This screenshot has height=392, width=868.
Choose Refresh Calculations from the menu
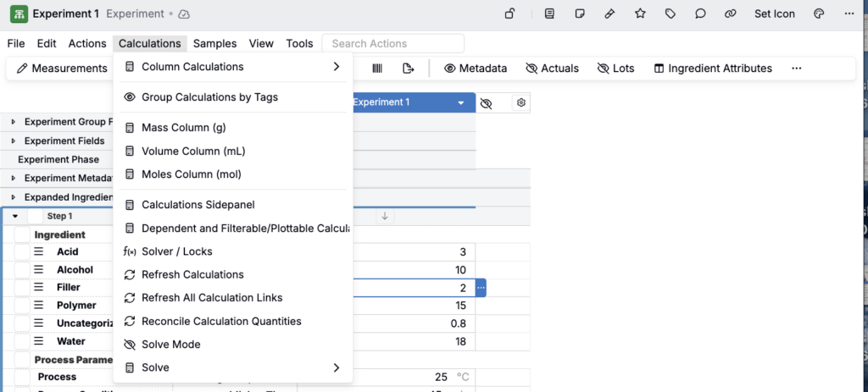click(x=192, y=274)
